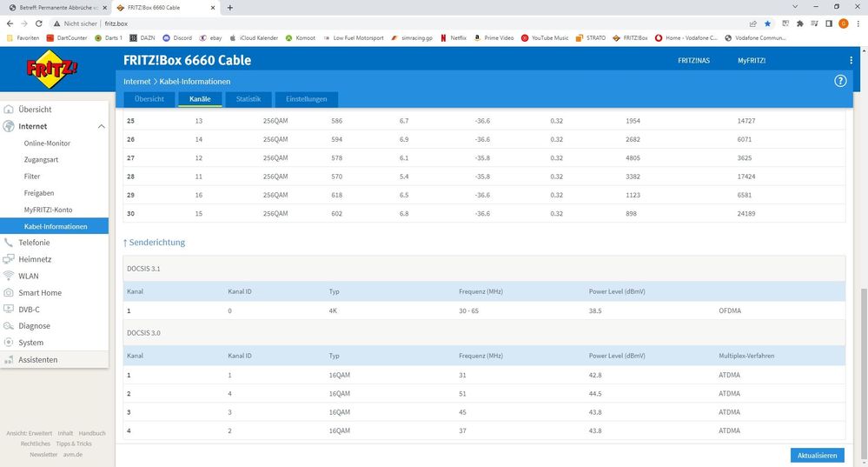
Task: Open MyFRITZ!-Konto in sidebar
Action: (x=48, y=210)
